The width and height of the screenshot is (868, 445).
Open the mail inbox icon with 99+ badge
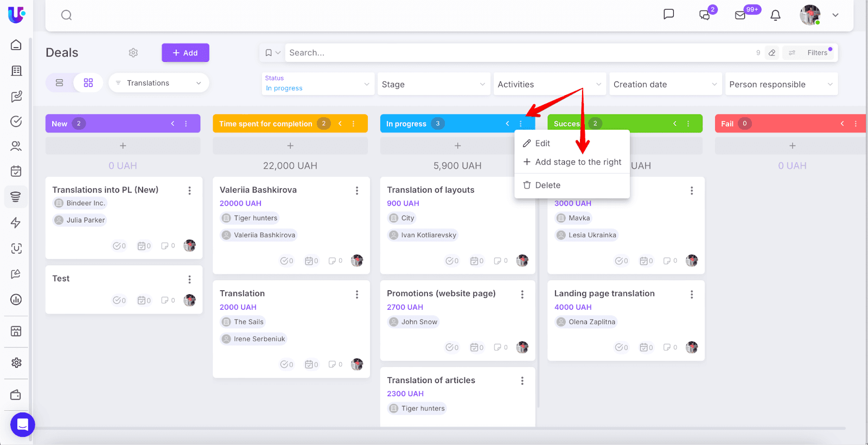click(741, 15)
